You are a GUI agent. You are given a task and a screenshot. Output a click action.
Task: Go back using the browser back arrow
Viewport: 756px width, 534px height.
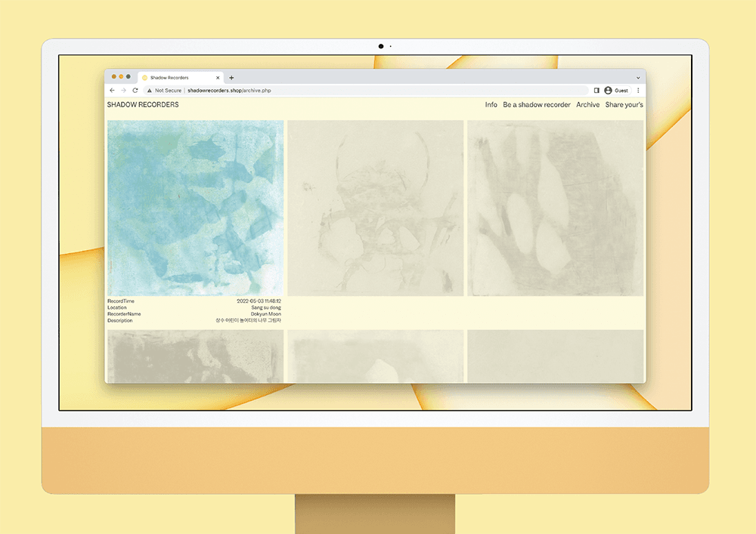pos(113,91)
